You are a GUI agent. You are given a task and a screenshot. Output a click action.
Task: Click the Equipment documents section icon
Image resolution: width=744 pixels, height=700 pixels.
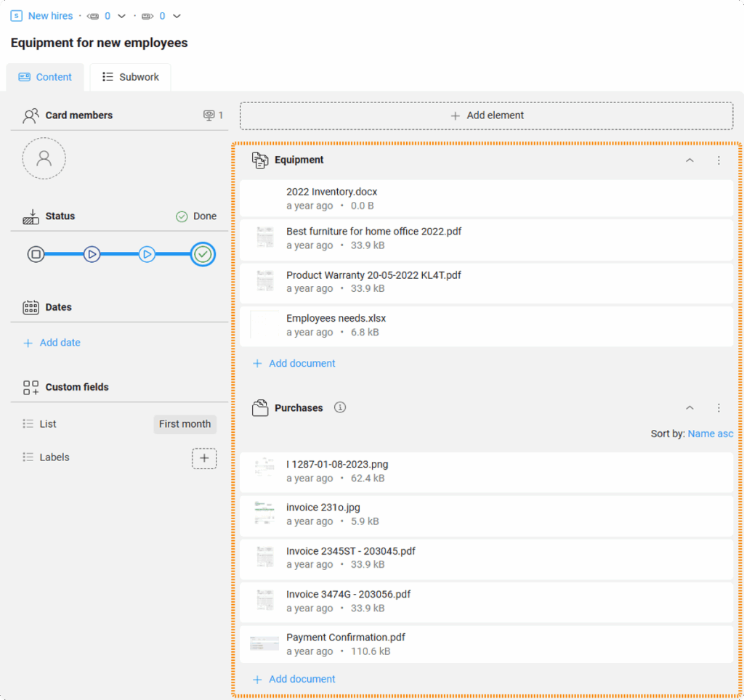260,160
